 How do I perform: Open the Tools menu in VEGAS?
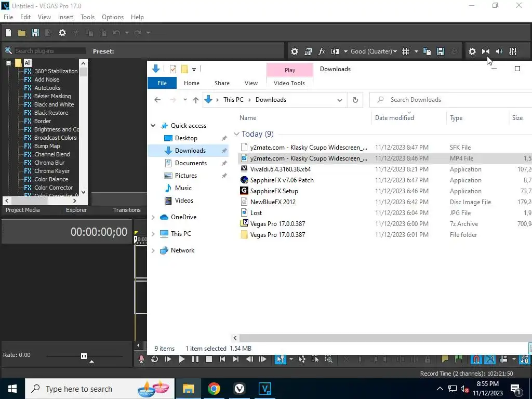click(87, 17)
